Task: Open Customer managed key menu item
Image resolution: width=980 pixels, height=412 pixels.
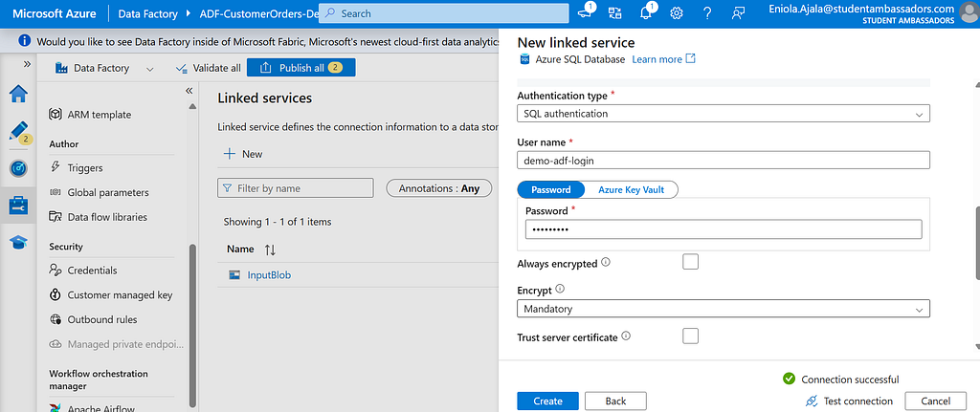Action: 120,294
